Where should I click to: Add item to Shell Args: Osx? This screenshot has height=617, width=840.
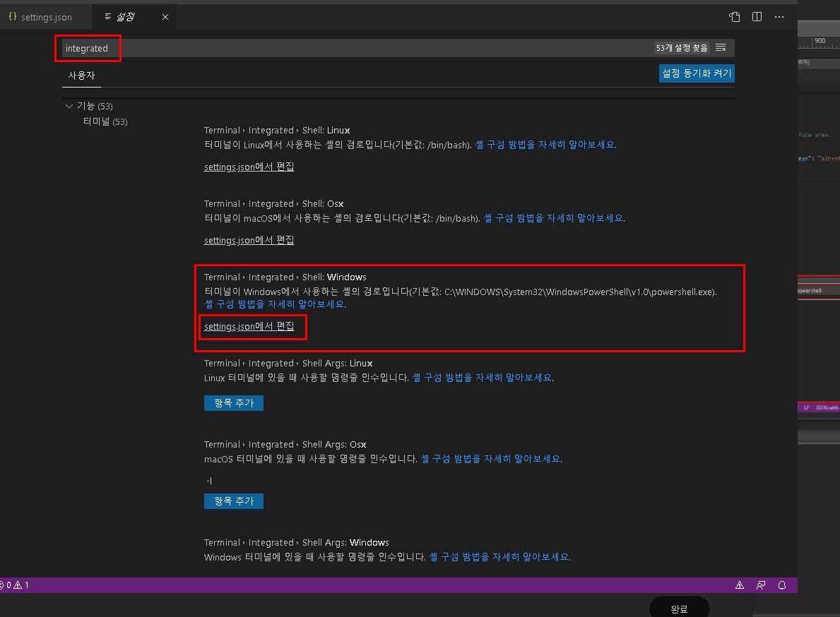point(234,501)
